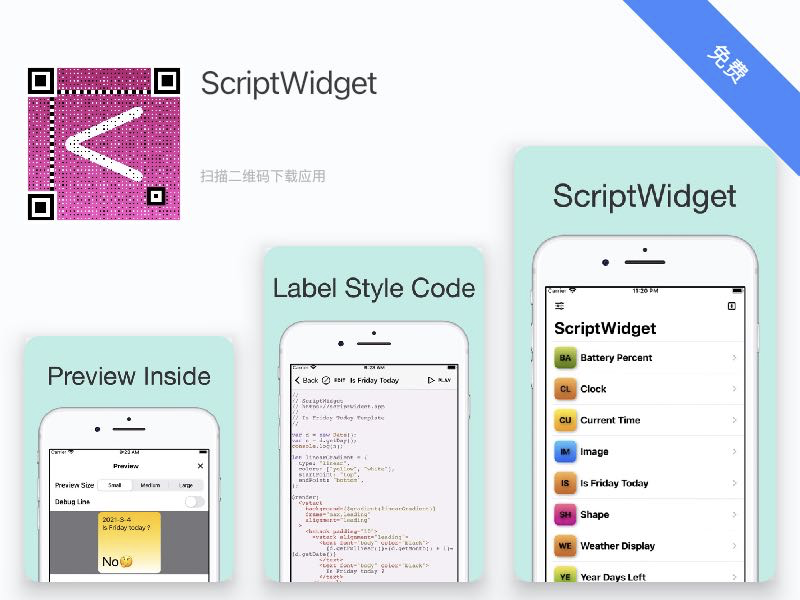800x600 pixels.
Task: Click the Current Time label text
Action: [610, 420]
